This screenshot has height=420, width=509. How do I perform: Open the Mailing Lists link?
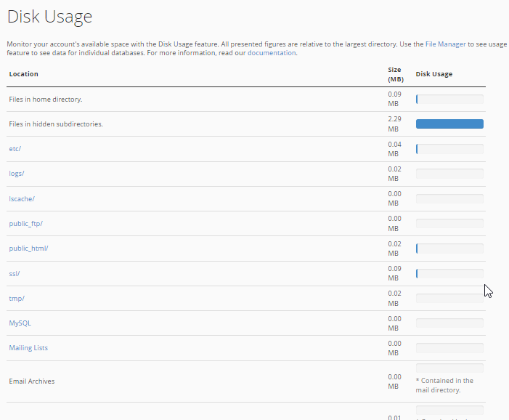(x=28, y=348)
